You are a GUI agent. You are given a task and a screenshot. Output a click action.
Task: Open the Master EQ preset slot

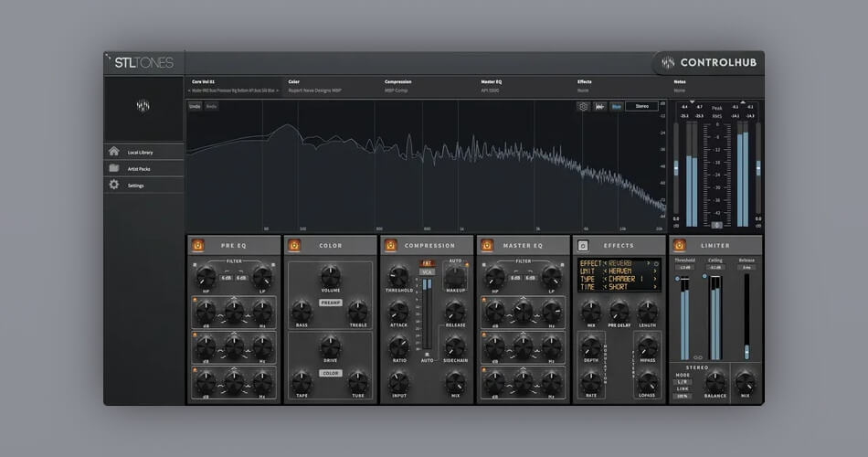coord(525,86)
